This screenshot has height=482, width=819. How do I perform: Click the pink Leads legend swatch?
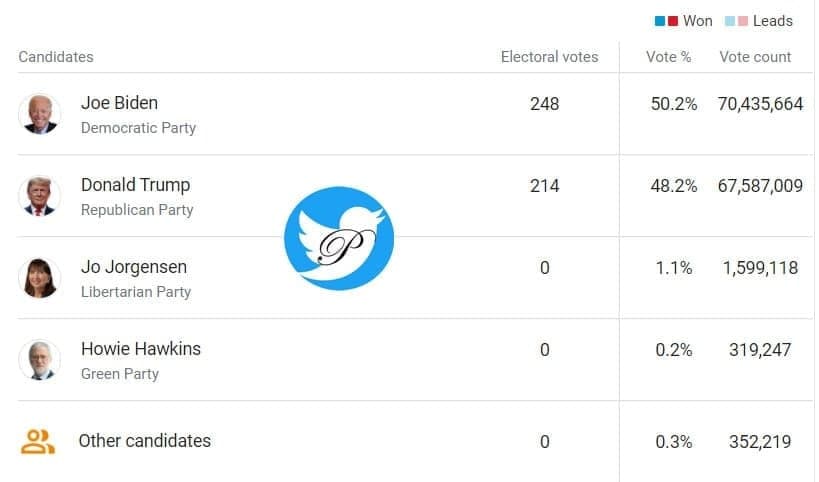(743, 21)
